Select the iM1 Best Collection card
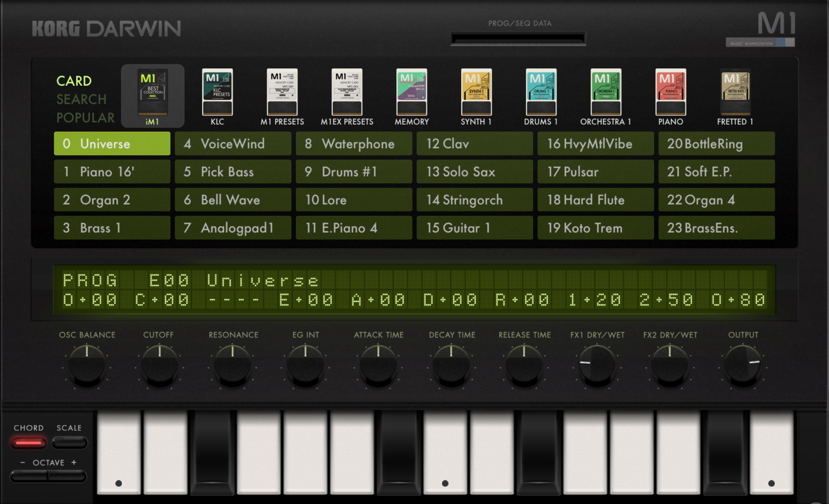829x504 pixels. pos(153,96)
